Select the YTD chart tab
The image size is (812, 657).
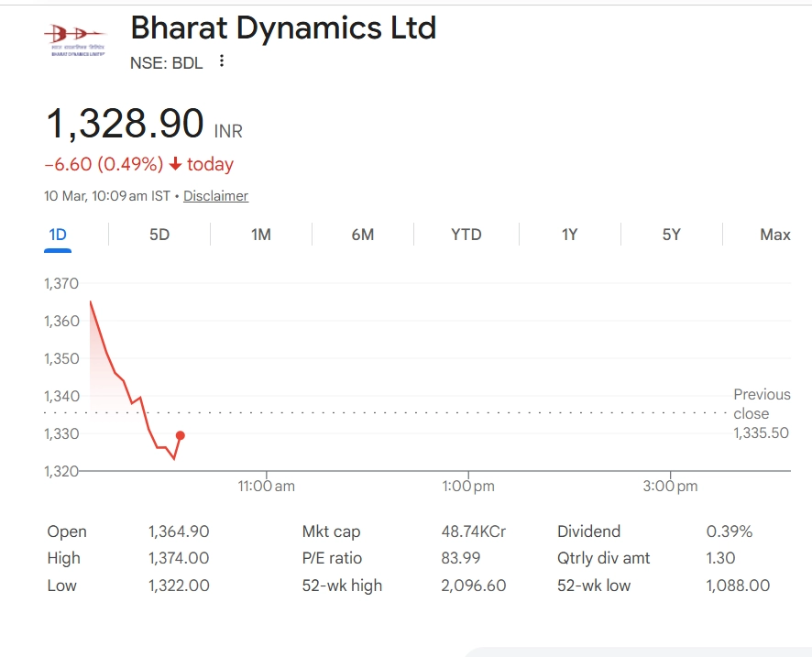point(466,235)
